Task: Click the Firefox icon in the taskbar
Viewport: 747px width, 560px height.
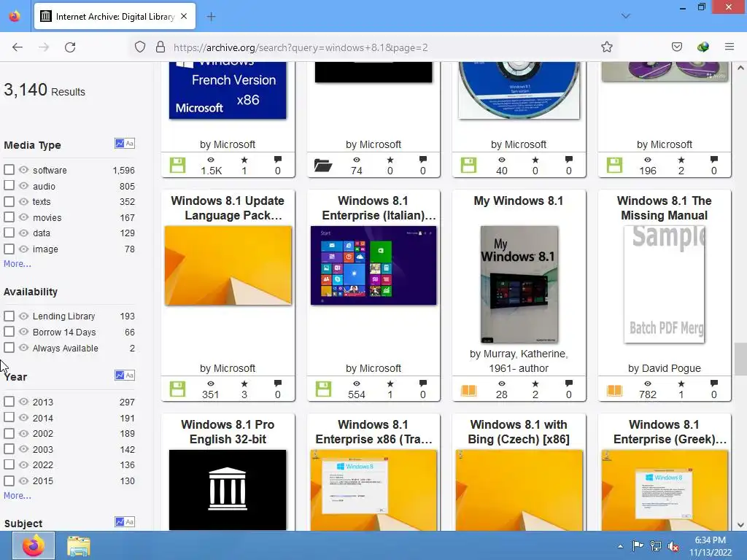Action: click(x=34, y=545)
